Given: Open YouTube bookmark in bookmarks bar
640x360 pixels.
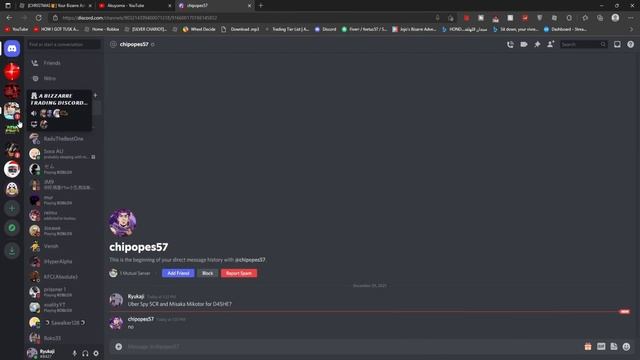Looking at the screenshot, I should tap(16, 29).
